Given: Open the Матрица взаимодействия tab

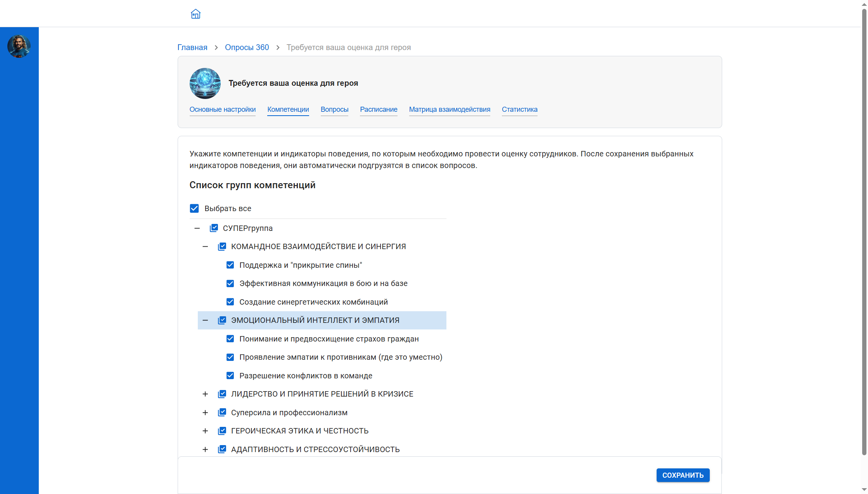Looking at the screenshot, I should click(x=450, y=109).
